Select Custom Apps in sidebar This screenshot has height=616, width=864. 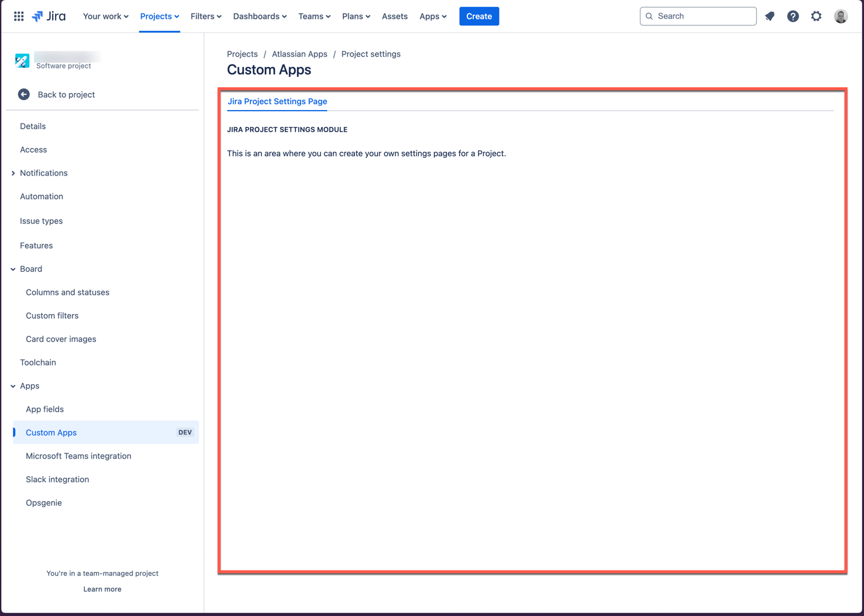(x=106, y=432)
